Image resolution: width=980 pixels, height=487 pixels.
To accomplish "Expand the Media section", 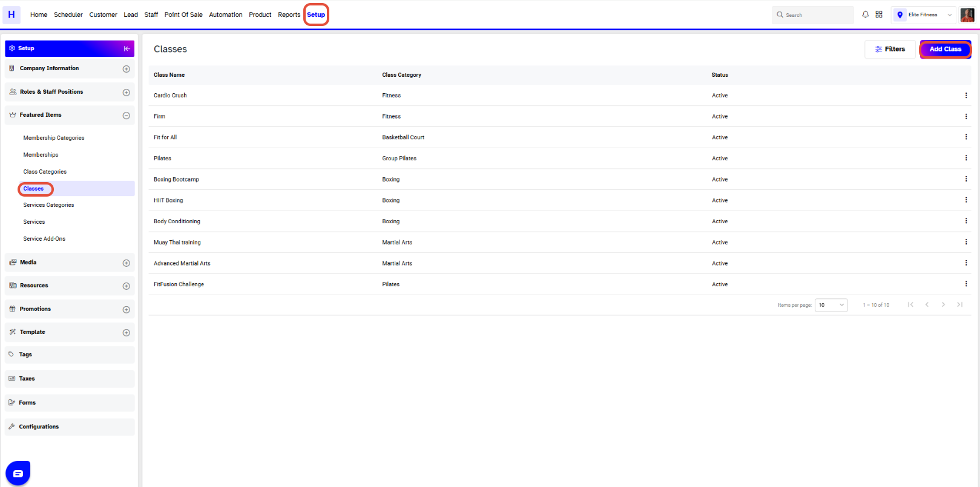I will [127, 263].
